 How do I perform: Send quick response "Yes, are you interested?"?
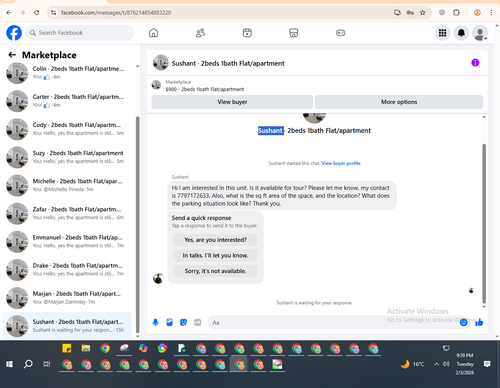pyautogui.click(x=215, y=240)
